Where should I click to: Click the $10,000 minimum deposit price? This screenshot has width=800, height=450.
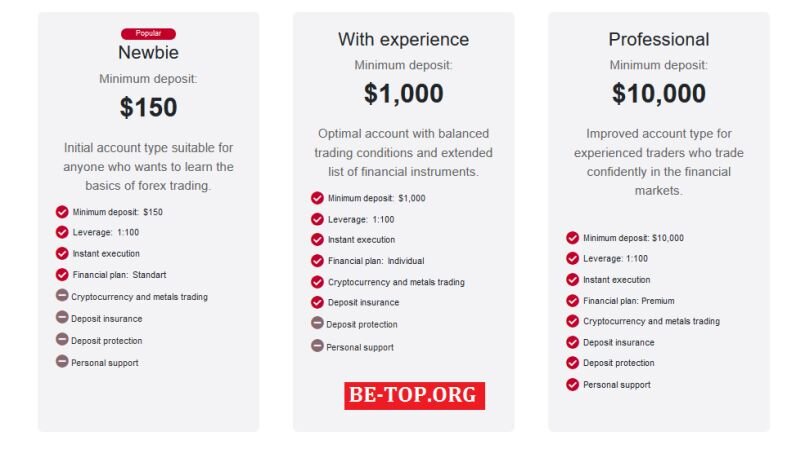[x=659, y=93]
